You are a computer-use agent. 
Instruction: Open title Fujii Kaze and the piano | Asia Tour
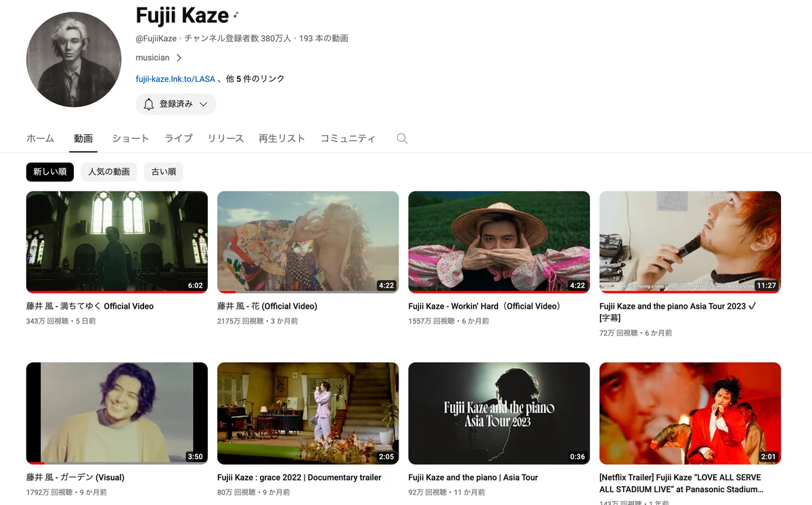[x=473, y=477]
